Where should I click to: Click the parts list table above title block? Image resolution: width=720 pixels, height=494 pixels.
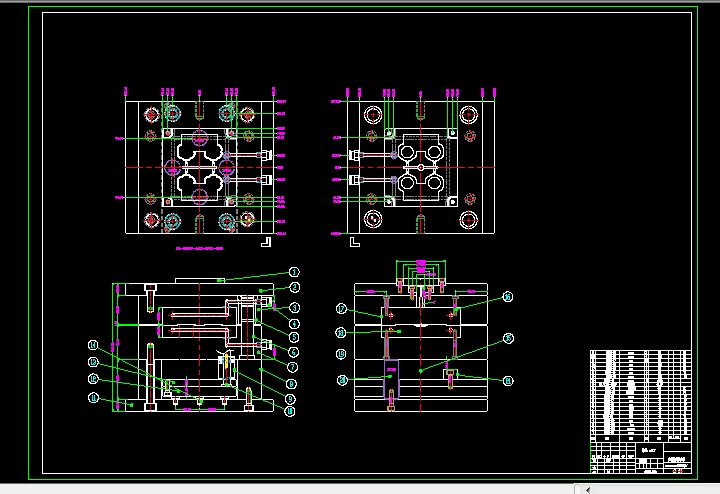(641, 396)
